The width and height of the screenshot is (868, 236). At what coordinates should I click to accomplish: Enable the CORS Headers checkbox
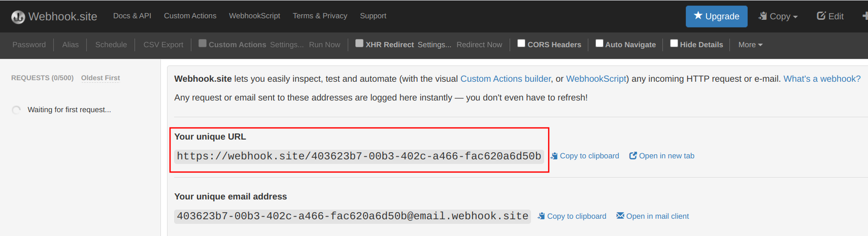click(521, 44)
